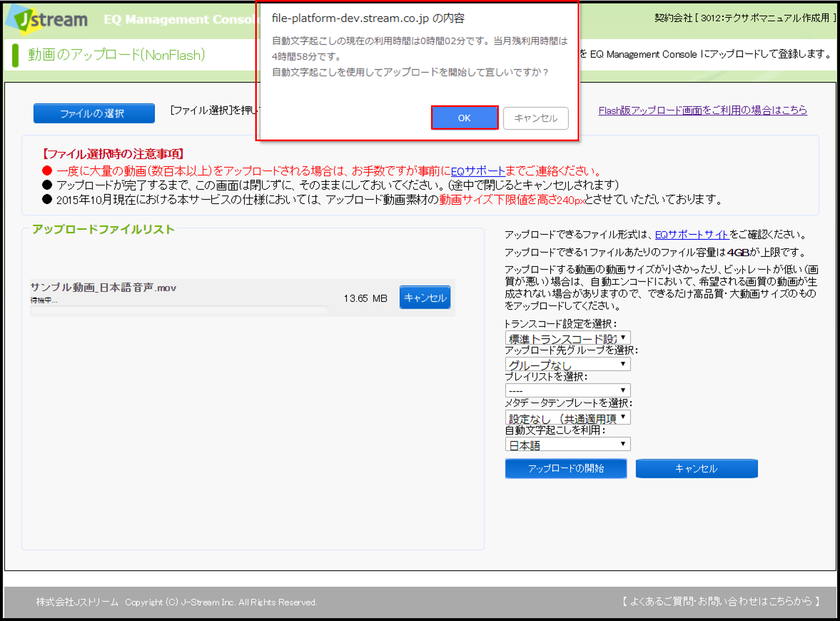Click the J-Stream logo
The height and width of the screenshot is (621, 840).
[x=48, y=19]
